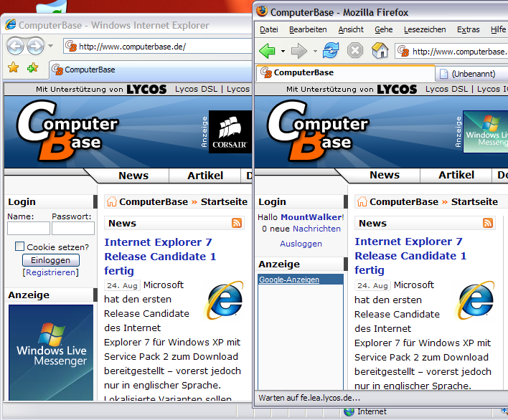Click the Google-Anzeigen link in Firefox
The image size is (508, 420).
pos(289,280)
